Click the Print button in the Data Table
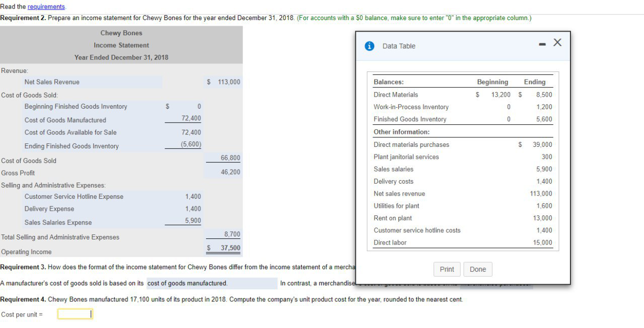 point(447,269)
